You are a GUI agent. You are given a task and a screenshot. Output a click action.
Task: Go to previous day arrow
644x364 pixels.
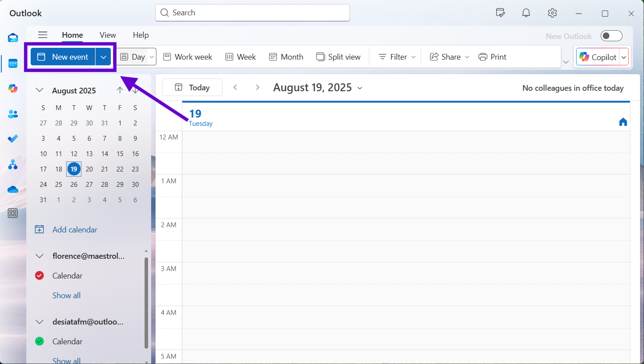coord(235,87)
